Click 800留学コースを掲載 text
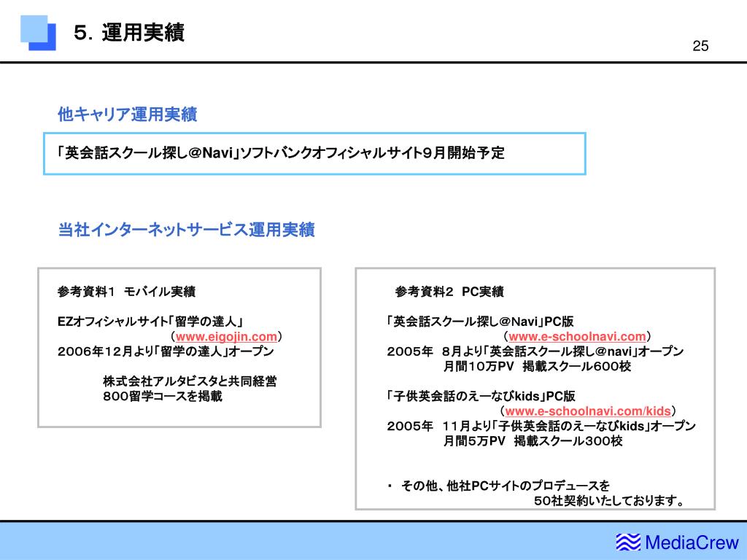Image resolution: width=747 pixels, height=560 pixels. (x=163, y=396)
